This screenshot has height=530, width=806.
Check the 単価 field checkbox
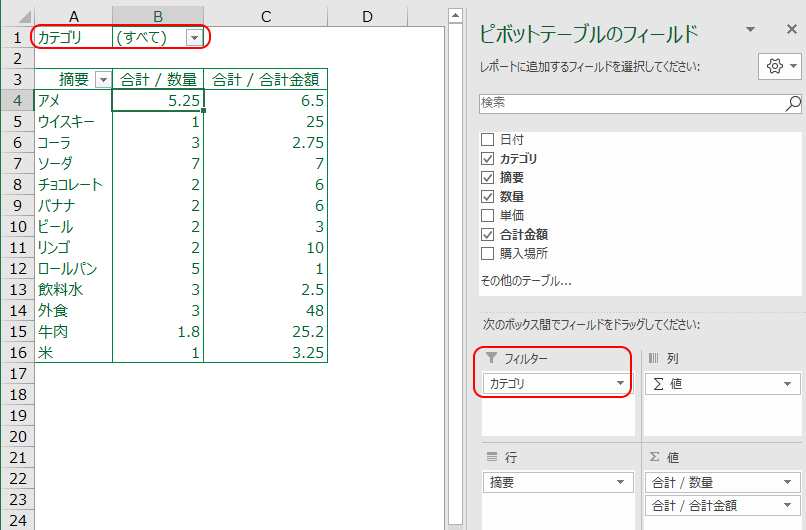point(487,215)
